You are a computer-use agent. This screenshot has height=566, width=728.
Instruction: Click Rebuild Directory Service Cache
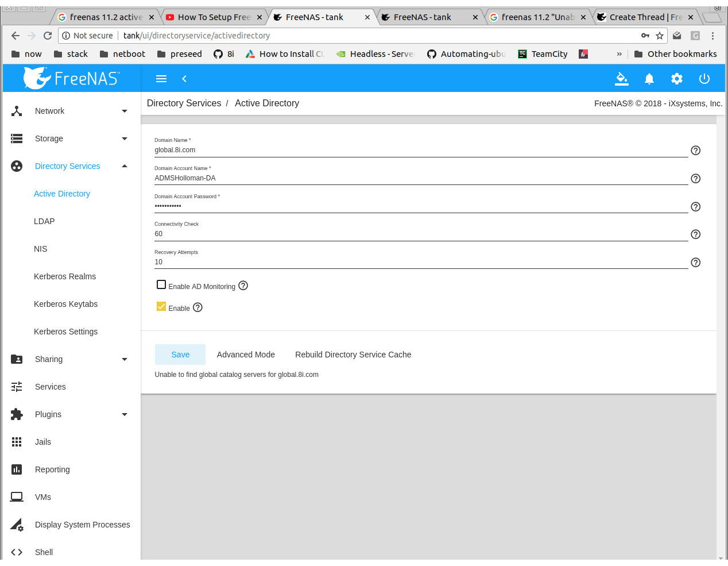click(353, 355)
